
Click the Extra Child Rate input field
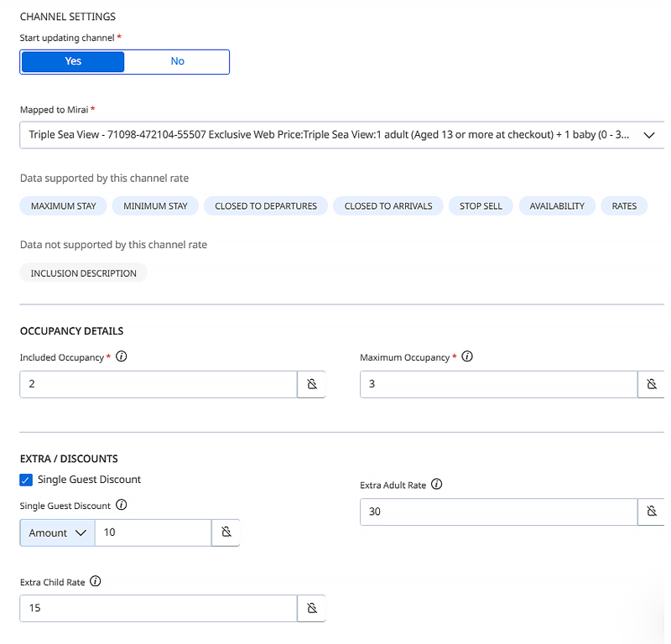(x=158, y=608)
